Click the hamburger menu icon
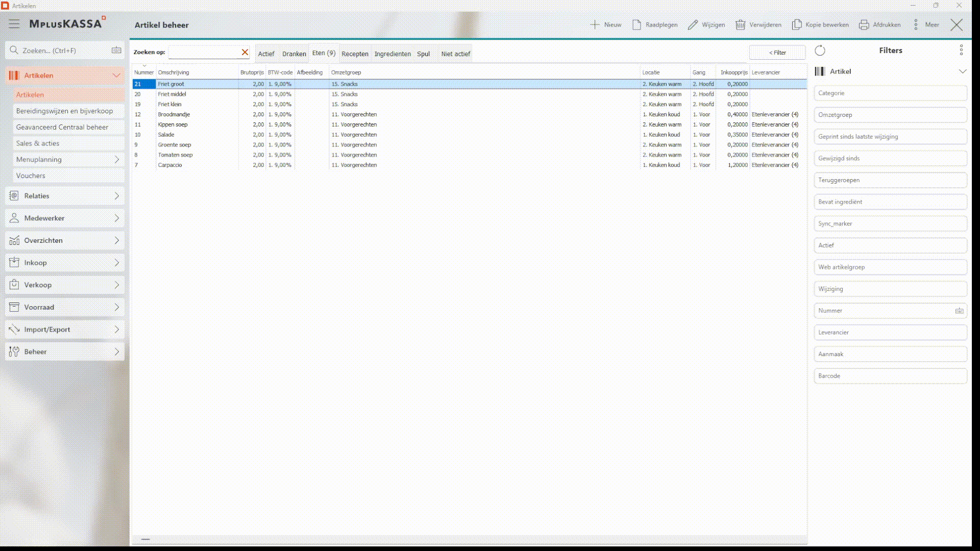The height and width of the screenshot is (551, 980). coord(14,24)
